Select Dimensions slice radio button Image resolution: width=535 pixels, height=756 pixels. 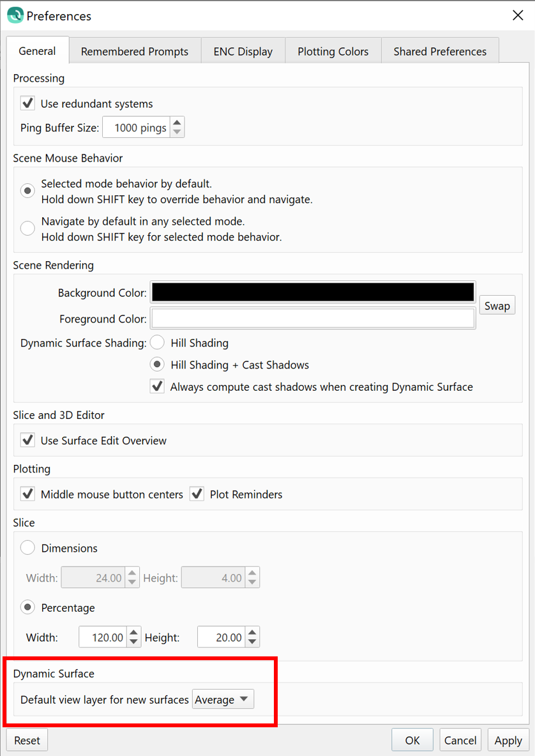click(28, 548)
